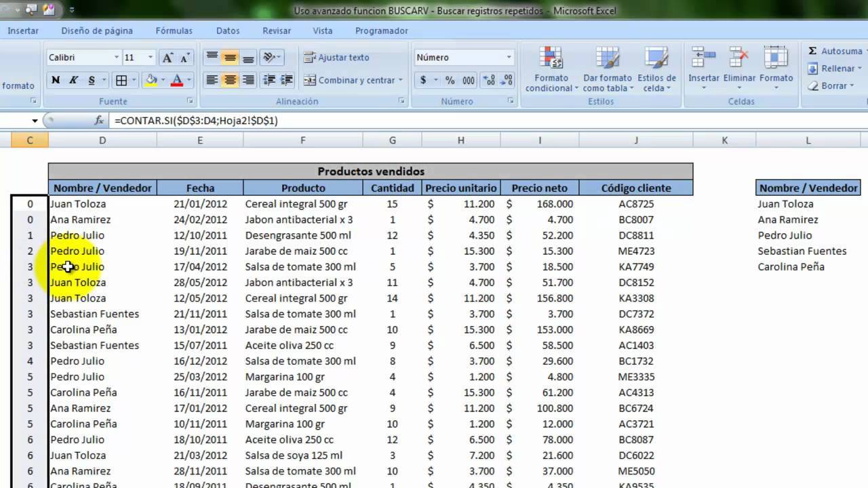Open the Calibri font name dropdown
The image size is (868, 488).
pos(116,58)
